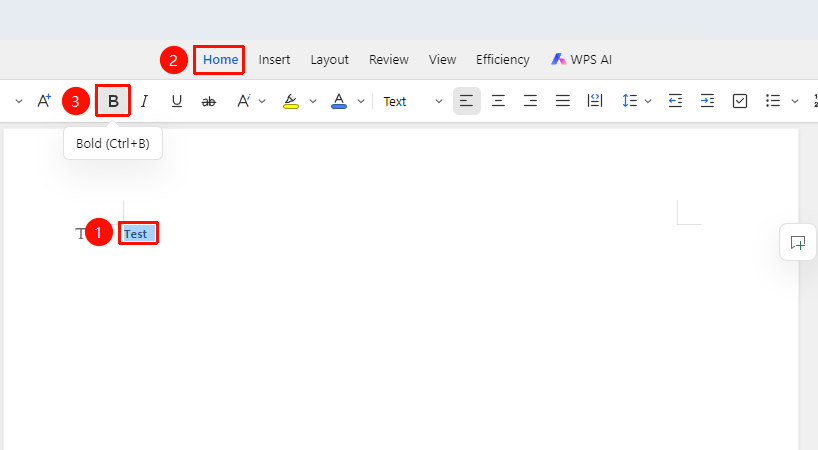The width and height of the screenshot is (818, 450).
Task: Align text right
Action: (531, 101)
